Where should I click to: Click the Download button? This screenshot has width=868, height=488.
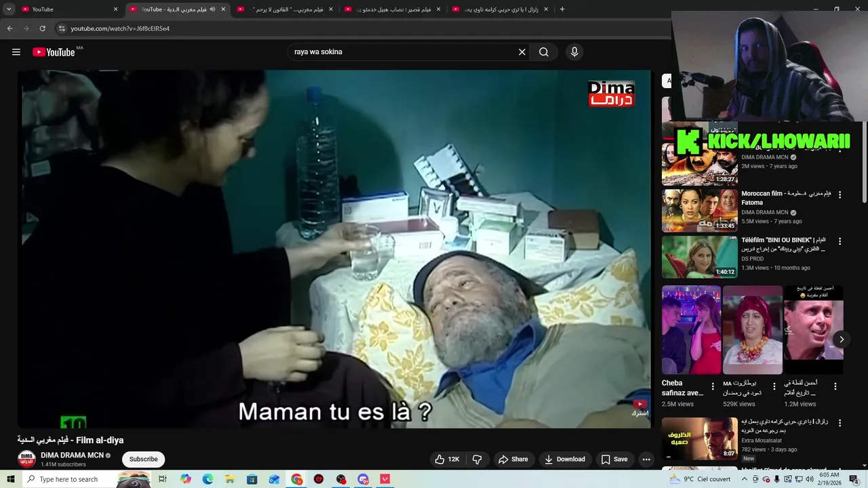point(564,460)
